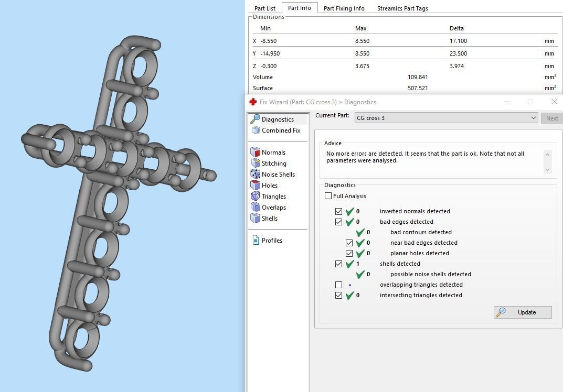Viewport: 563px width, 392px height.
Task: Uncheck intersecting triangles detected checkbox
Action: (x=338, y=295)
